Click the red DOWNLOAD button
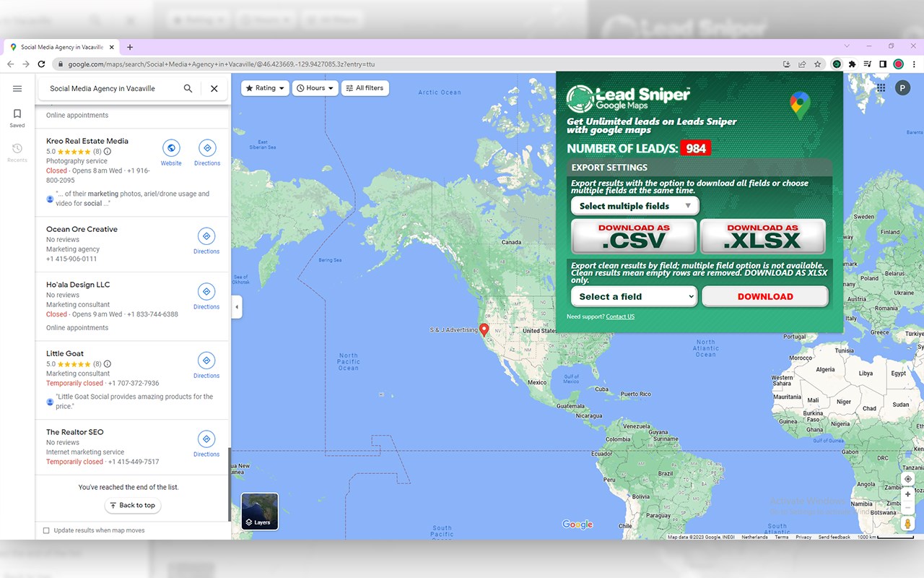Screen dimensions: 924x578 click(765, 296)
